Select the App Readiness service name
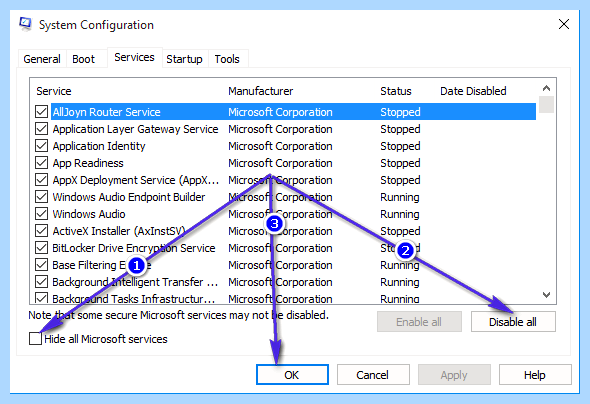 pos(88,163)
